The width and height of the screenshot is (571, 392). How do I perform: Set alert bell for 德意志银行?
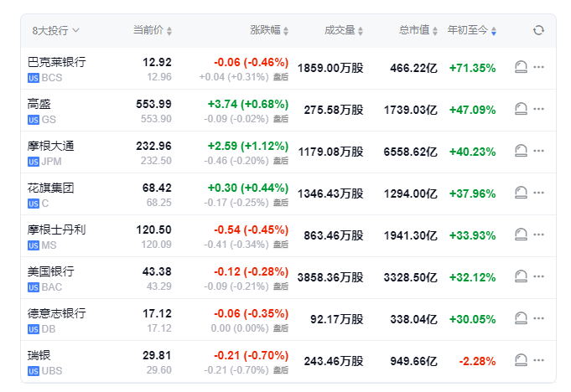tap(521, 318)
